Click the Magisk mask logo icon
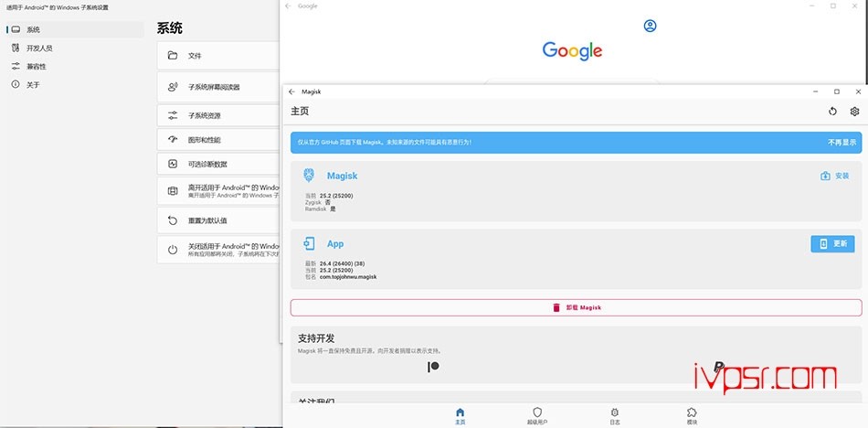Screen dimensions: 868x428 click(309, 176)
